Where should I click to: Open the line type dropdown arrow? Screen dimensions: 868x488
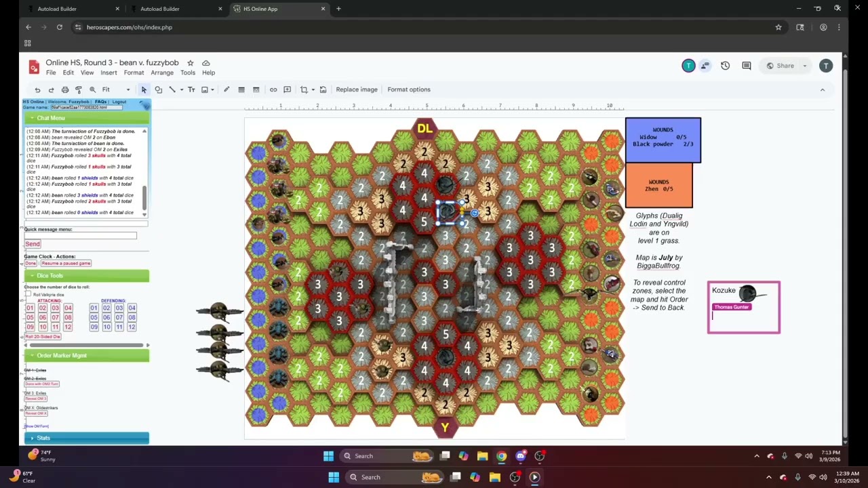pos(181,89)
